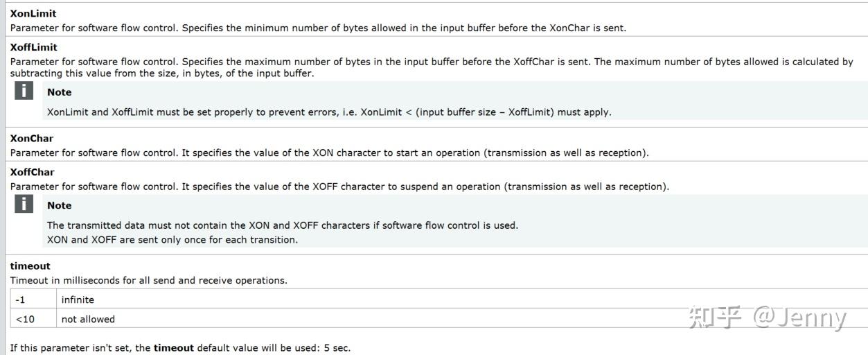Viewport: 868px width, 355px height.
Task: Click the line 'XON and XOFF are sent only once'
Action: point(172,239)
